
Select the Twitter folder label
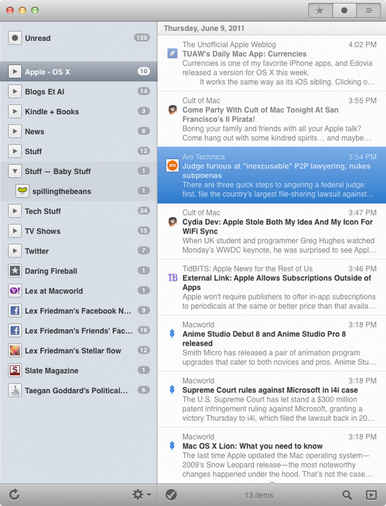[x=37, y=251]
